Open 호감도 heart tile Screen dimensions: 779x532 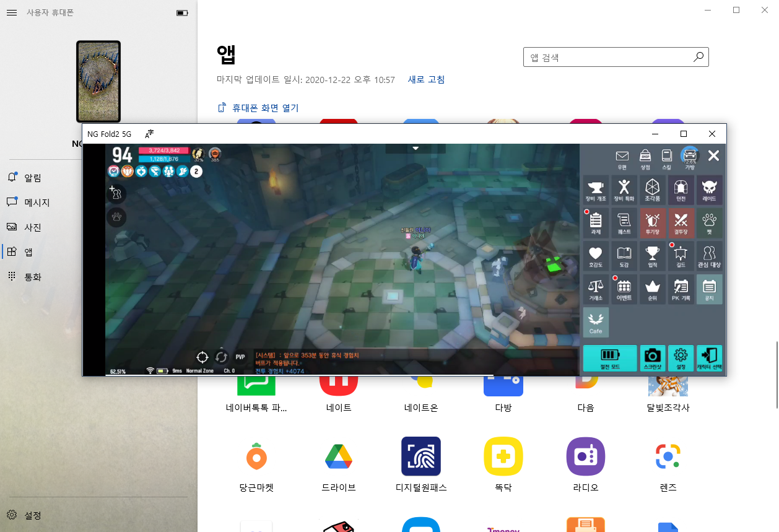tap(596, 256)
